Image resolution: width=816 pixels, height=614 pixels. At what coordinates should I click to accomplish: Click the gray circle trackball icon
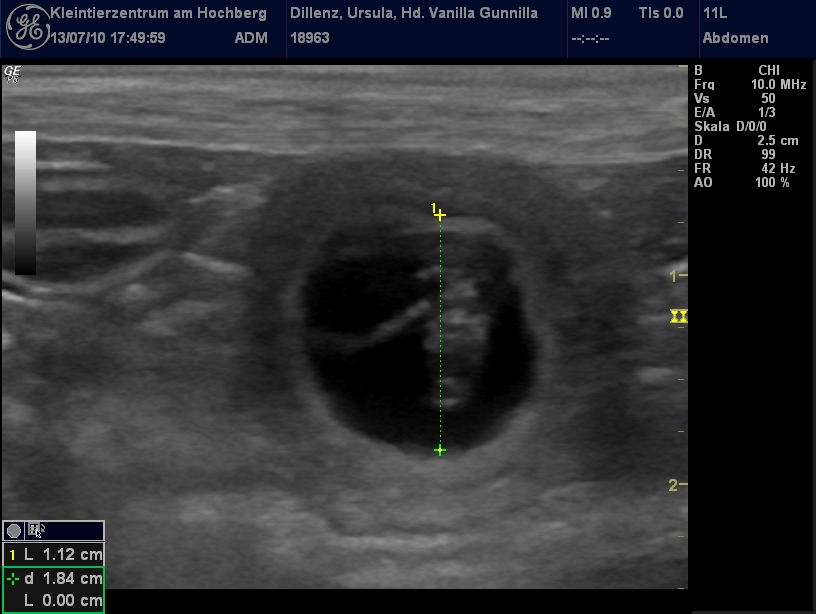click(14, 531)
